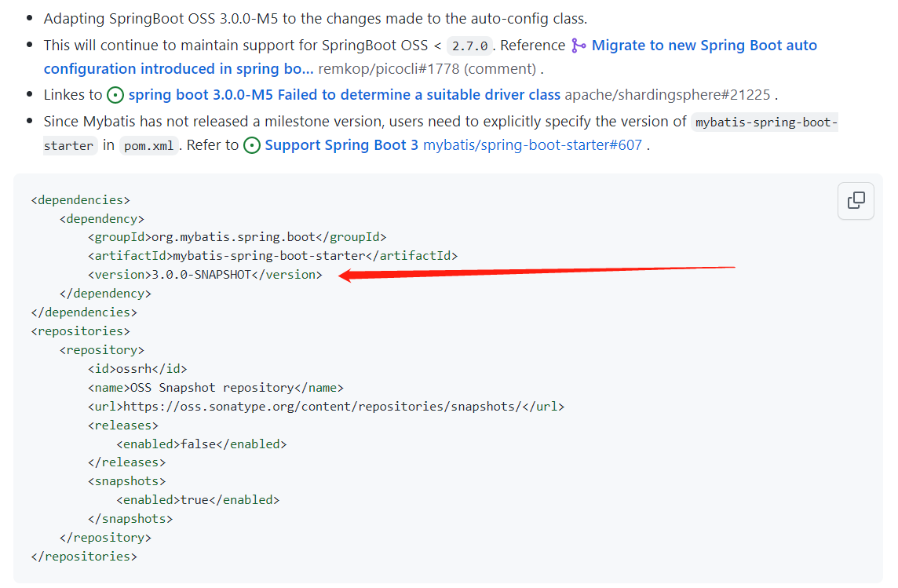This screenshot has width=898, height=588.
Task: Click the green issue icon before Support Spring Boot 3
Action: pyautogui.click(x=251, y=144)
